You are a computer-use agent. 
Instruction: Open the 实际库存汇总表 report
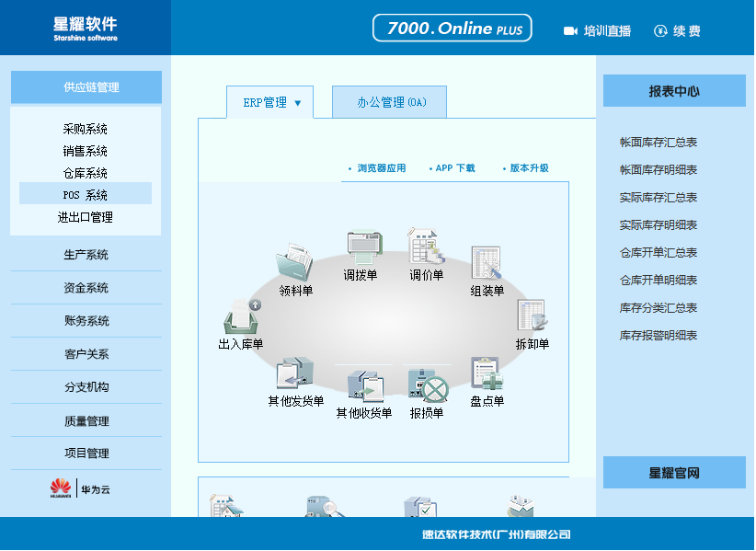[x=659, y=197]
